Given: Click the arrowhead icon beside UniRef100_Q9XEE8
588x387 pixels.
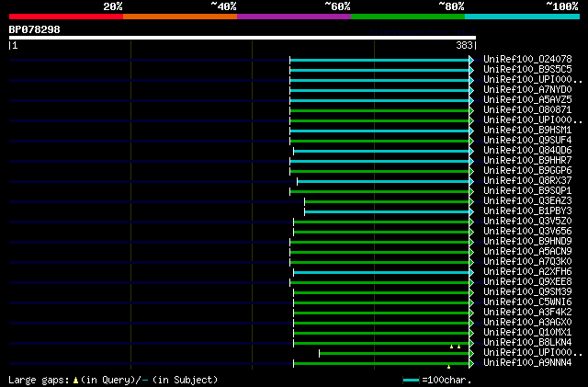Looking at the screenshot, I should click(x=471, y=283).
